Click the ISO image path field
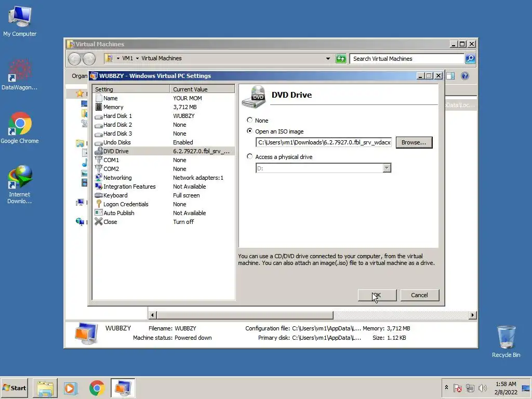 [x=323, y=142]
